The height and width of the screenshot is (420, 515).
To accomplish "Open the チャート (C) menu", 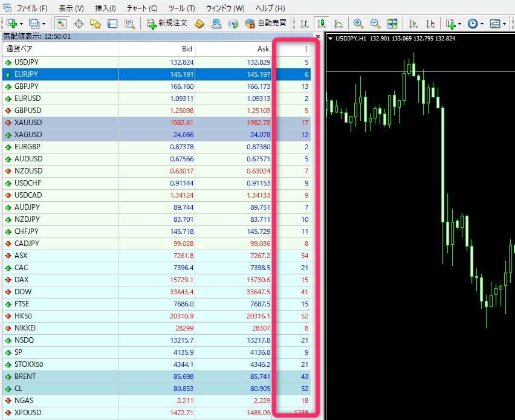I will (142, 8).
